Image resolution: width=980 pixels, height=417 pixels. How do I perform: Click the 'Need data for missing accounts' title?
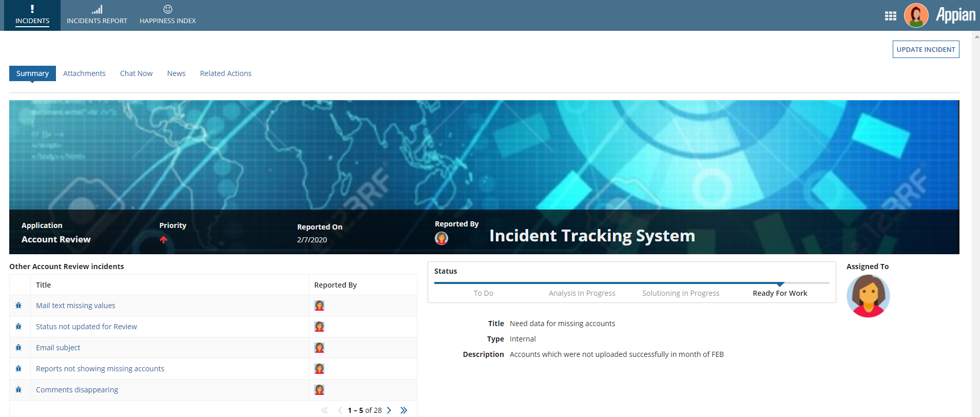[x=562, y=324]
